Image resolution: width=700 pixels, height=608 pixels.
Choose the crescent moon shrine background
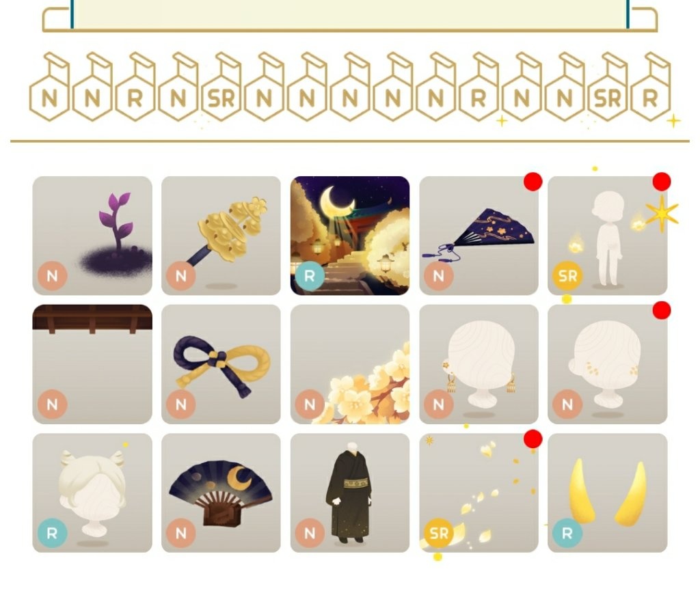coord(350,236)
